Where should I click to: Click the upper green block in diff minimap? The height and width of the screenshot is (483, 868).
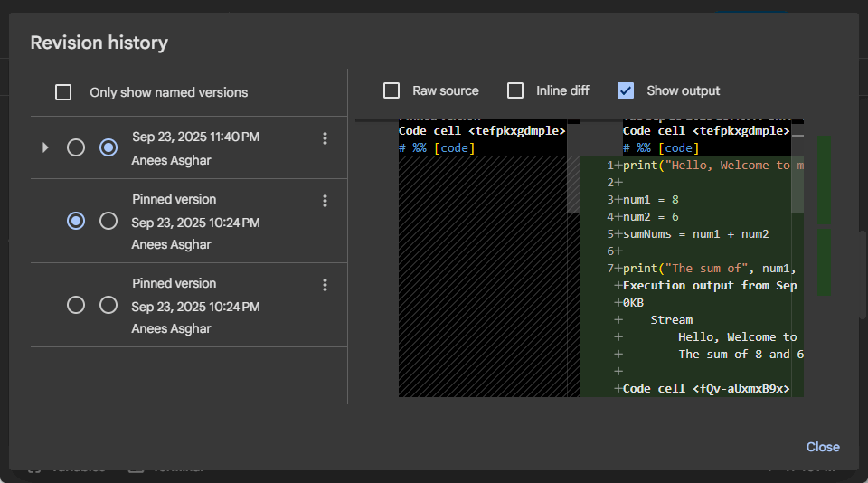click(825, 179)
